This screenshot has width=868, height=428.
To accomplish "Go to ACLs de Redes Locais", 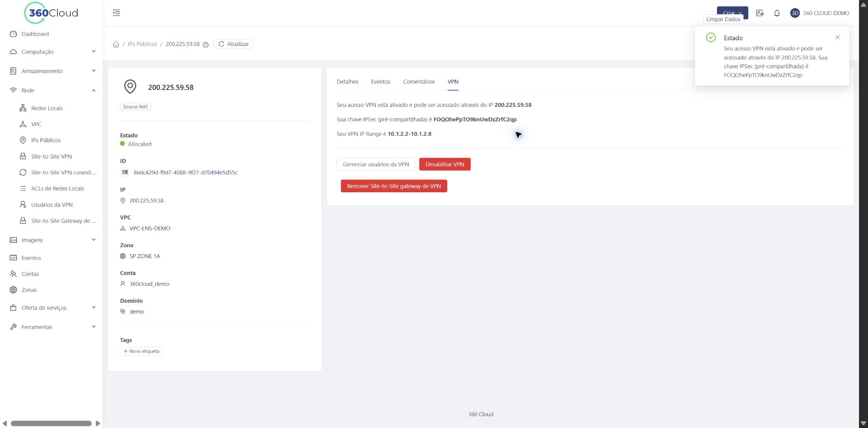I will [x=57, y=189].
